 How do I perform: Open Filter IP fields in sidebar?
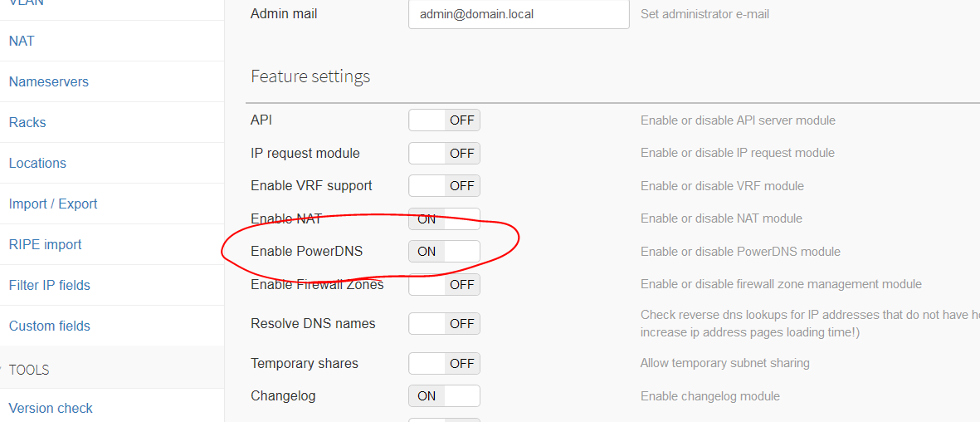(50, 285)
